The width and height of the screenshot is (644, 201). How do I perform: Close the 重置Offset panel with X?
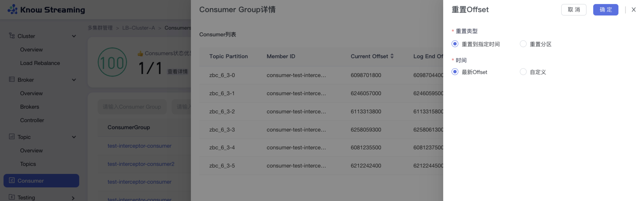pos(633,10)
